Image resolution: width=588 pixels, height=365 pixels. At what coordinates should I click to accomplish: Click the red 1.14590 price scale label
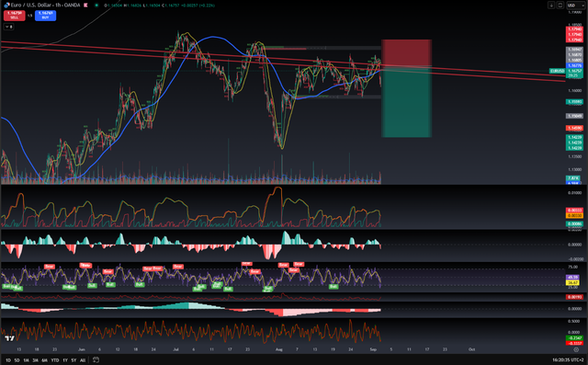(x=574, y=129)
